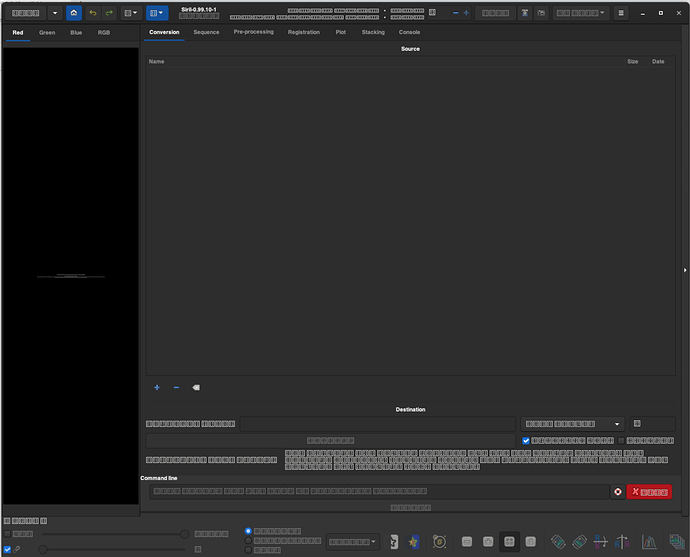Image resolution: width=690 pixels, height=557 pixels.
Task: Sort source list by Size column
Action: pyautogui.click(x=632, y=62)
